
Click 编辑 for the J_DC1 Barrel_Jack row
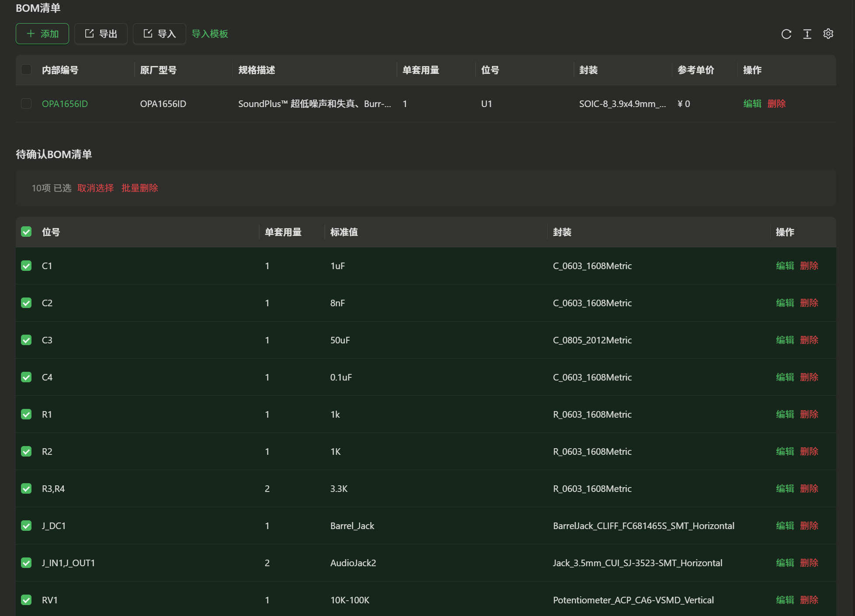pos(785,526)
